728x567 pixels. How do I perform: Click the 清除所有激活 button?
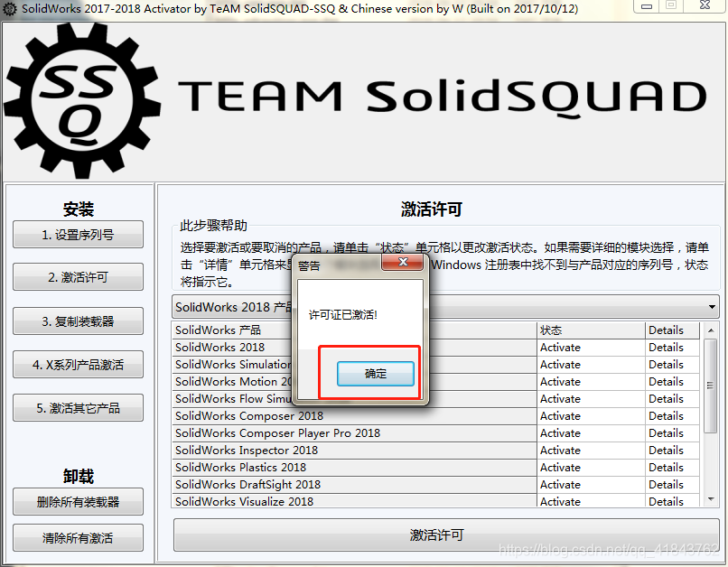(78, 538)
